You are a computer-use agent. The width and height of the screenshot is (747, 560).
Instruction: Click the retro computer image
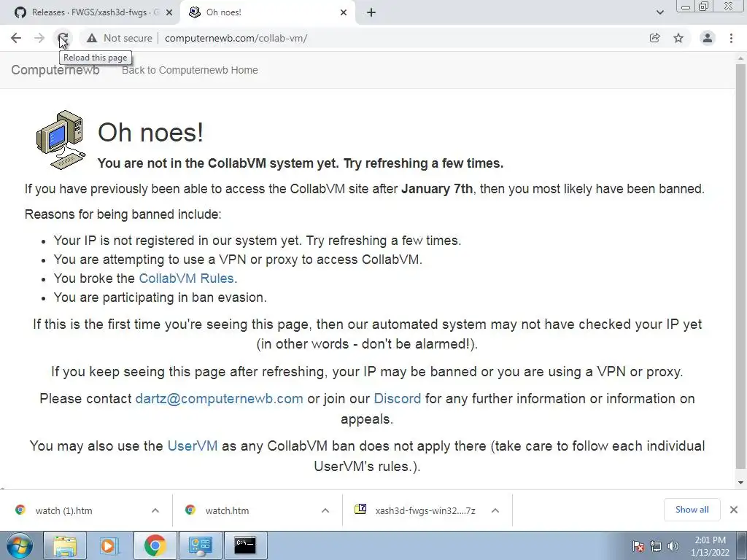tap(61, 139)
